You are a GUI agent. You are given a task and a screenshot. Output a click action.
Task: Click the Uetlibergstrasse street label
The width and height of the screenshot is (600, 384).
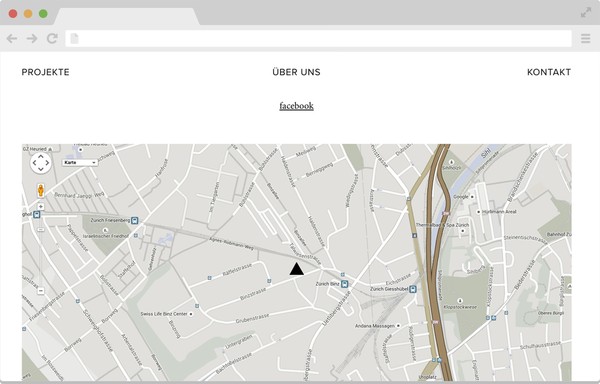[x=336, y=309]
